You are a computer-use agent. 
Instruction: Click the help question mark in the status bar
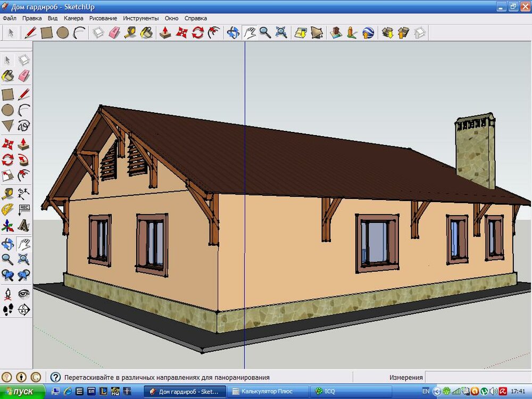pos(55,377)
